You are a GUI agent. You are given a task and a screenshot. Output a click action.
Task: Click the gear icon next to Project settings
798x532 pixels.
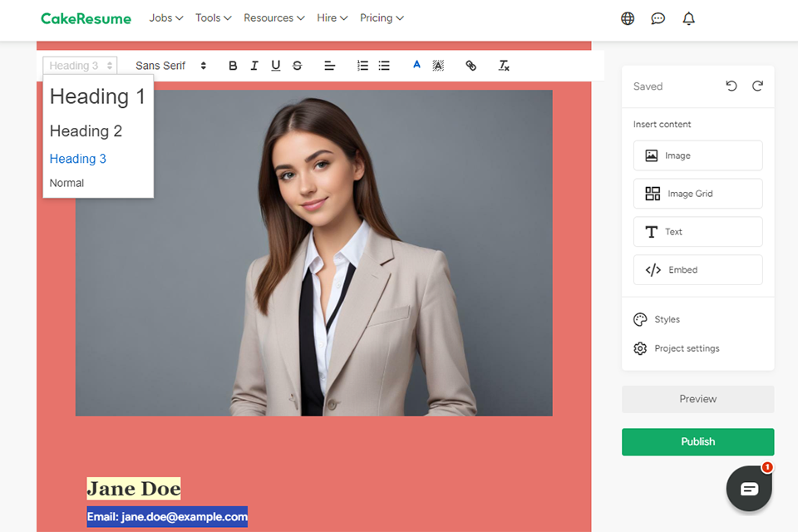tap(640, 348)
